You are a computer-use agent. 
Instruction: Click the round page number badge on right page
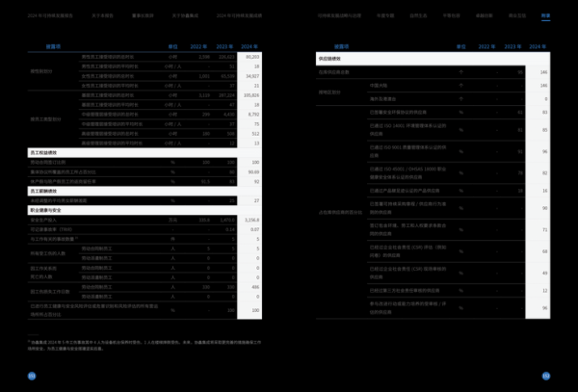[546, 376]
